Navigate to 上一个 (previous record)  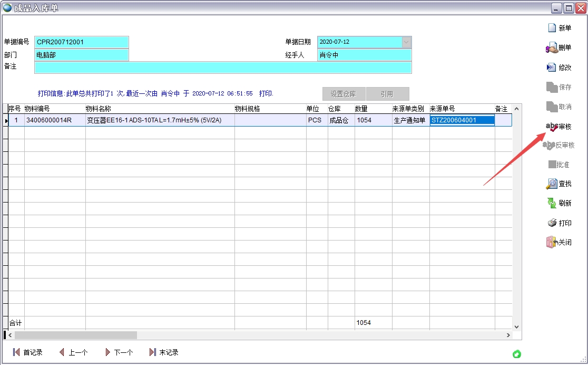[62, 352]
